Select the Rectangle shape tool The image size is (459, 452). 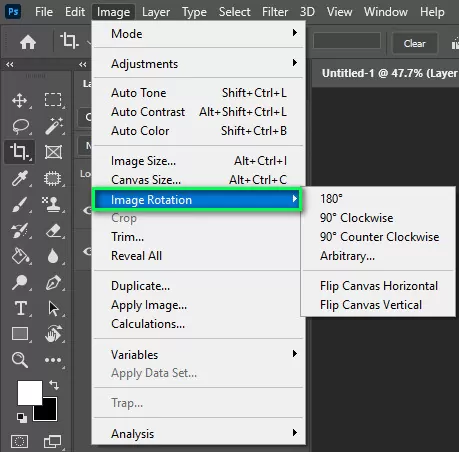tap(20, 334)
